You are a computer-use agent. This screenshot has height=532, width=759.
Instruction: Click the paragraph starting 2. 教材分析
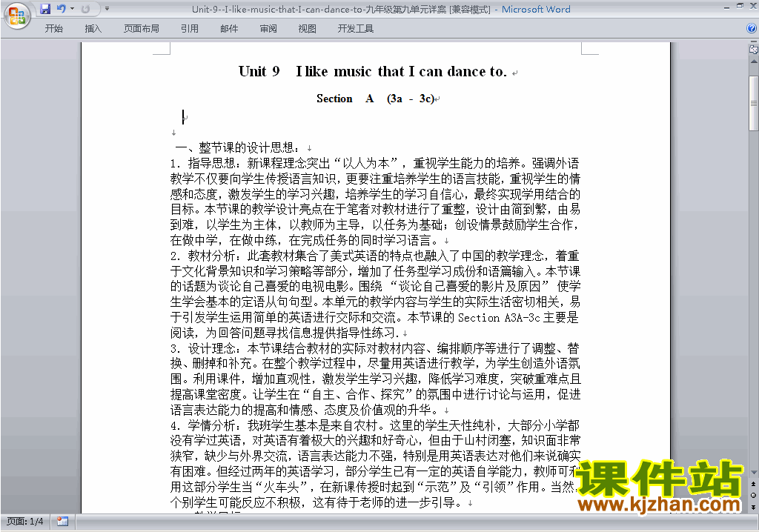[x=375, y=294]
